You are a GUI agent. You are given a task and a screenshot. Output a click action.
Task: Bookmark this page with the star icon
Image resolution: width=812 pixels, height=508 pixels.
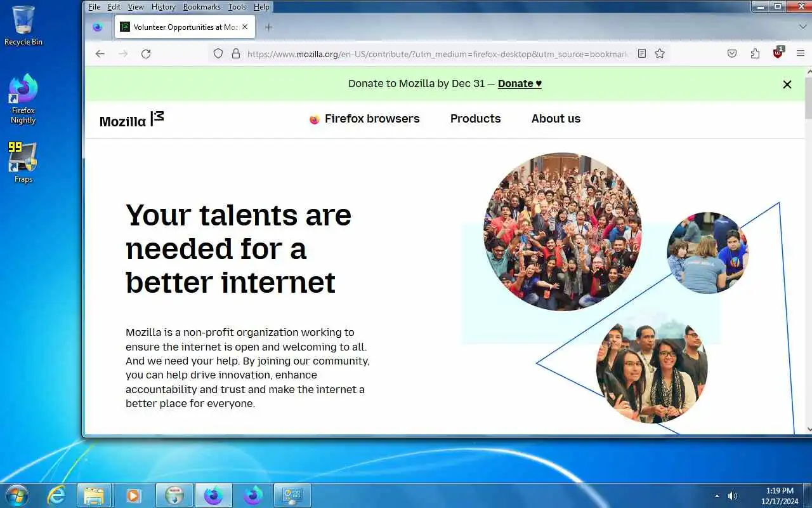pyautogui.click(x=660, y=54)
